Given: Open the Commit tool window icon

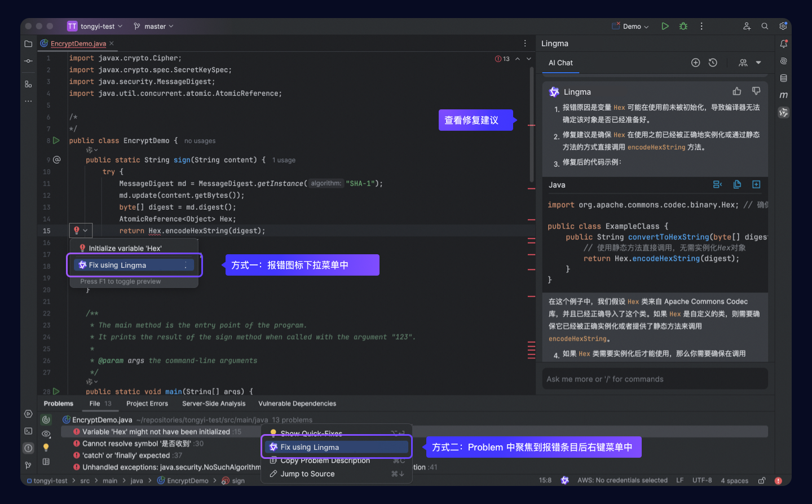Looking at the screenshot, I should pyautogui.click(x=28, y=61).
